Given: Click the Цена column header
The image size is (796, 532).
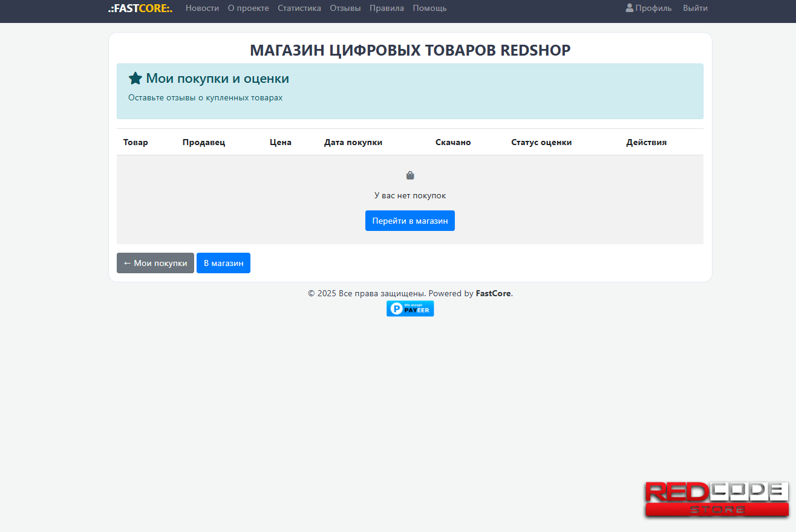Looking at the screenshot, I should 281,142.
